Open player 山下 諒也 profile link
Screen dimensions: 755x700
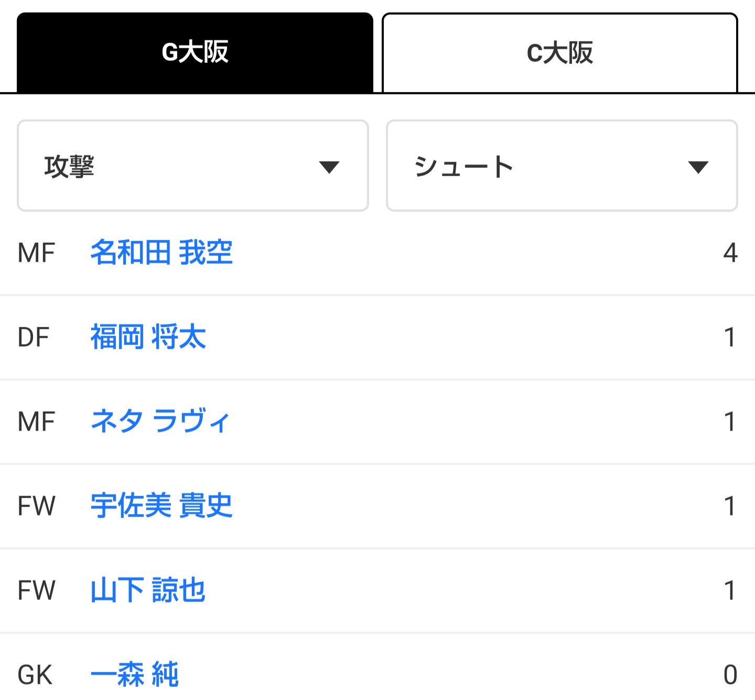pos(148,590)
